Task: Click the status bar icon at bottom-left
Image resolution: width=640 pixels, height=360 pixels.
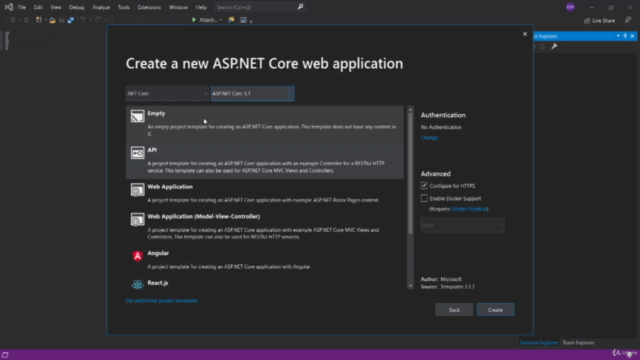Action: 5,355
